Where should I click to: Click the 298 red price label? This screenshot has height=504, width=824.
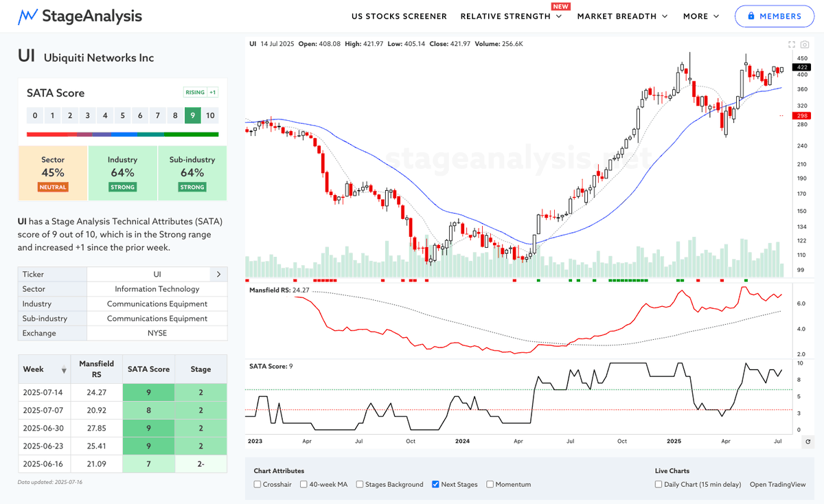pyautogui.click(x=801, y=116)
